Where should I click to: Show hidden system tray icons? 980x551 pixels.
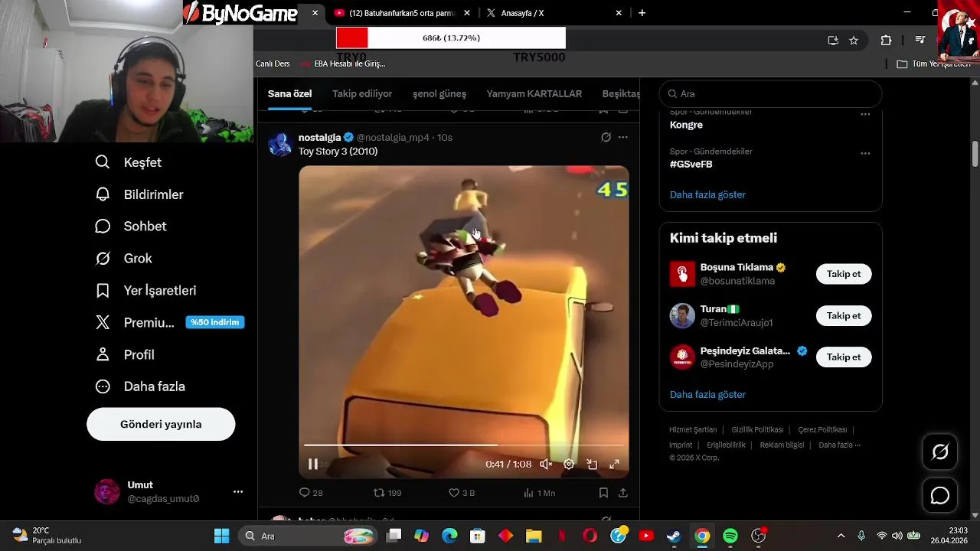(841, 536)
